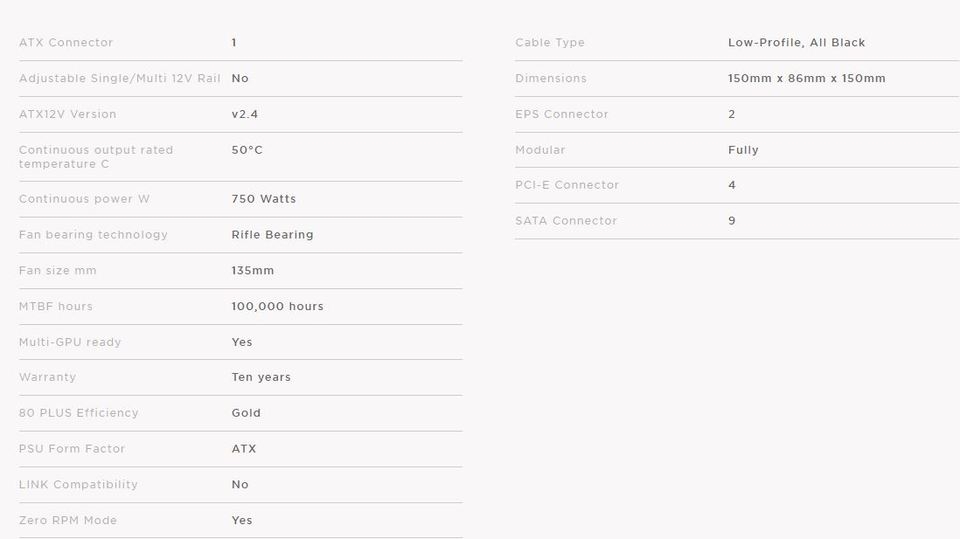Click the Multi-GPU ready label
The width and height of the screenshot is (960, 539).
pos(70,342)
